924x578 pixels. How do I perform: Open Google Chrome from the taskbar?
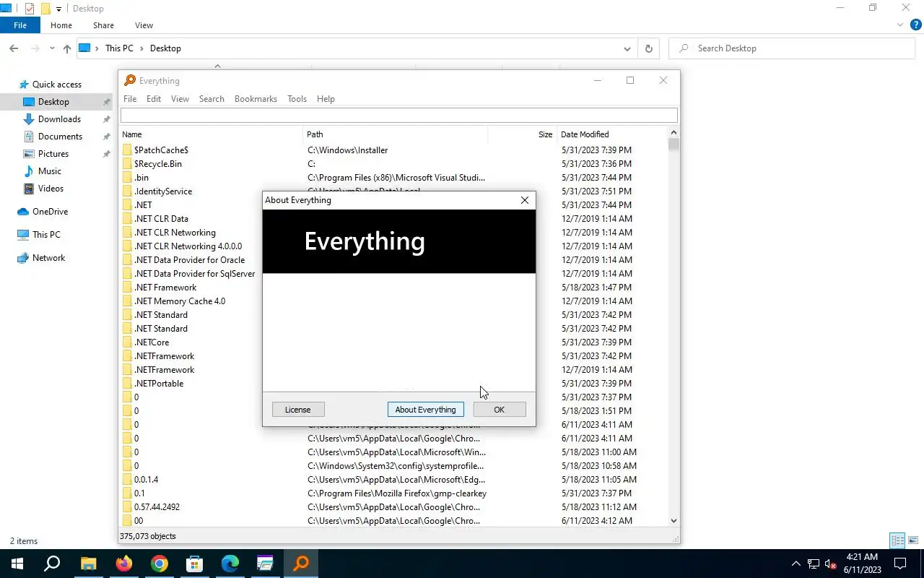160,564
